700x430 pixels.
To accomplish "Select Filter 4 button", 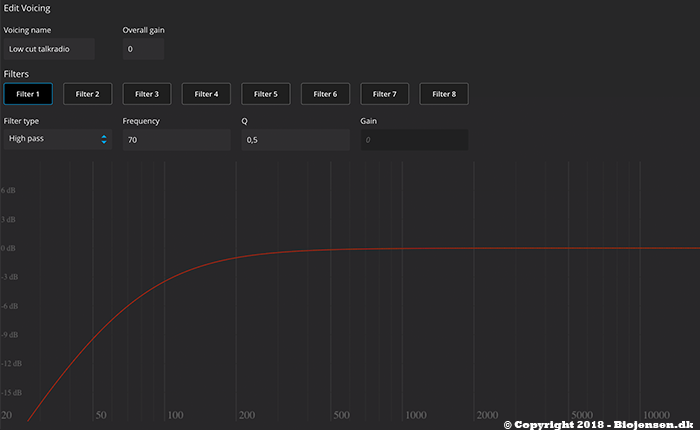I will (206, 94).
